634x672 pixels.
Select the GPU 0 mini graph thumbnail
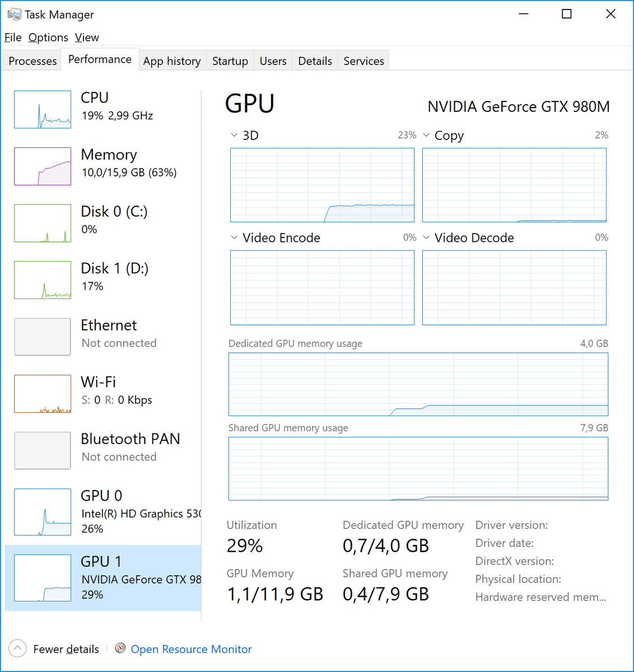pyautogui.click(x=43, y=512)
